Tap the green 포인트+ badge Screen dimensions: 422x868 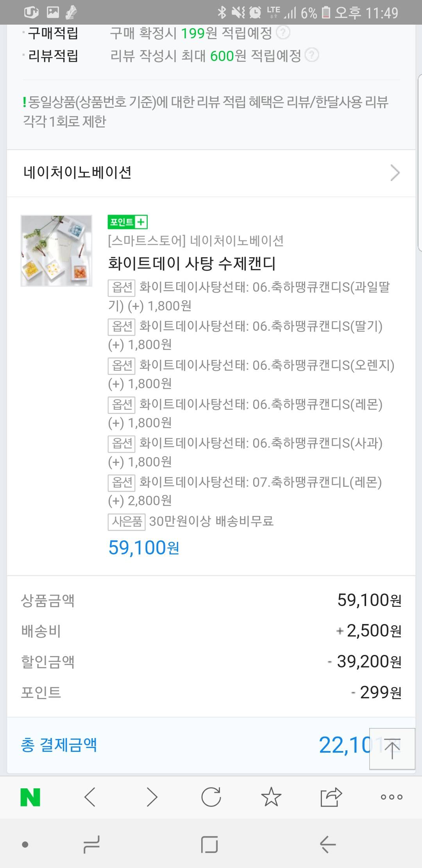tap(127, 222)
